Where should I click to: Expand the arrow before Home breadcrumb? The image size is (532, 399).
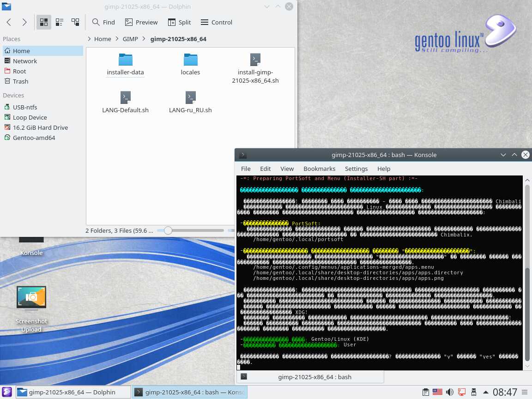pos(89,39)
